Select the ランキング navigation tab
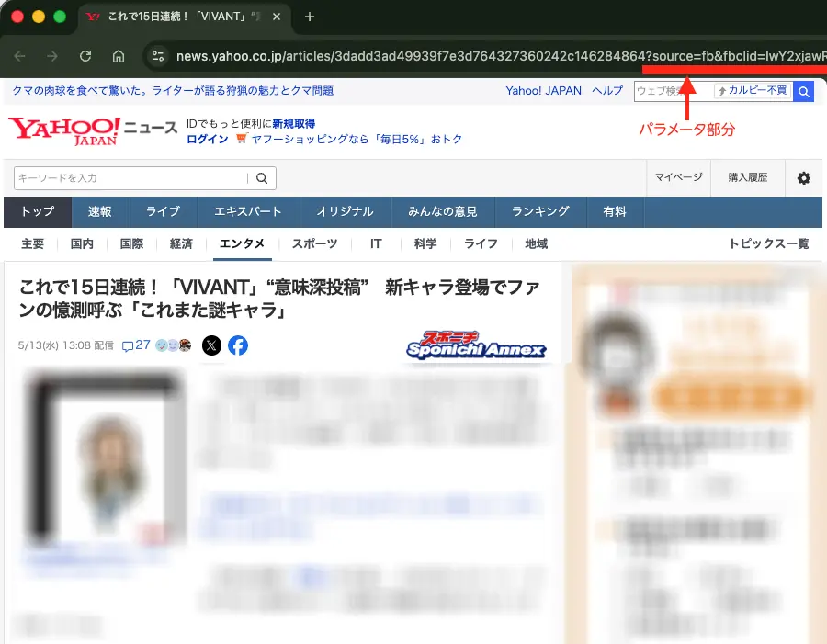This screenshot has width=827, height=644. tap(540, 212)
